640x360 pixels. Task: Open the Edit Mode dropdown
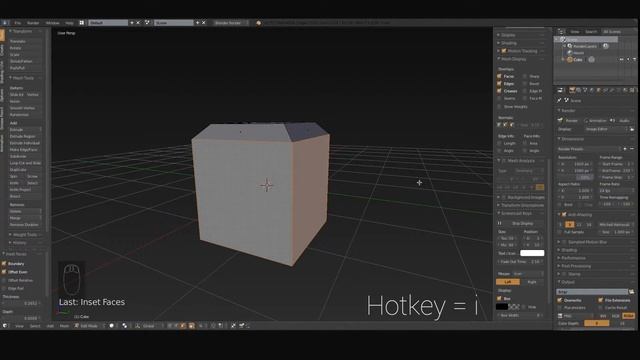pyautogui.click(x=89, y=326)
